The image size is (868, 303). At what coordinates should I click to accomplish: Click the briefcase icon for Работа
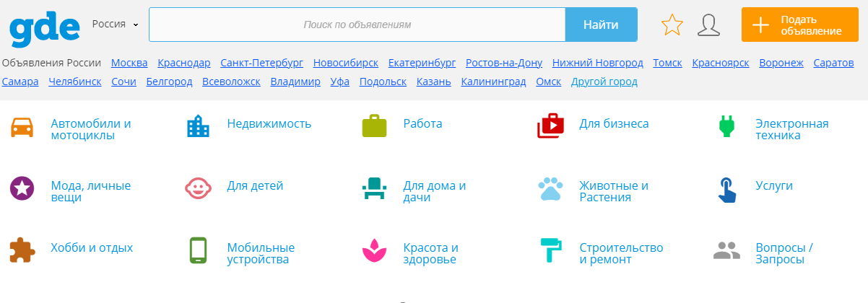coord(374,126)
